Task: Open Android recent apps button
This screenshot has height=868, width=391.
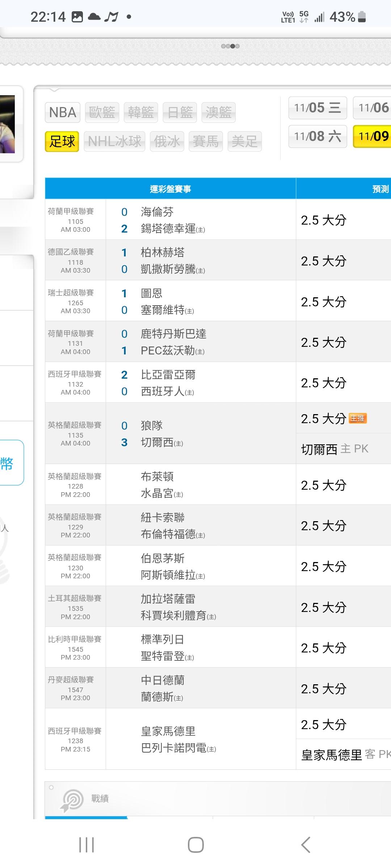Action: 87,845
